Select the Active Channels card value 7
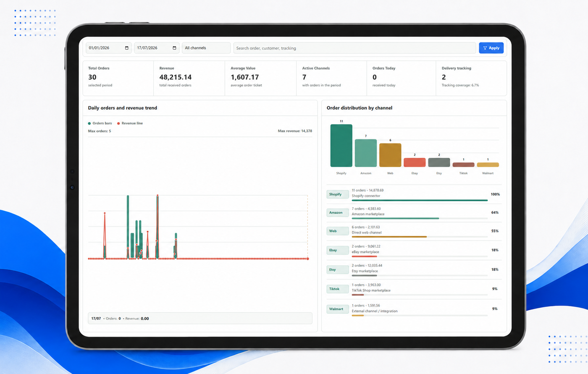588x374 pixels. [304, 77]
